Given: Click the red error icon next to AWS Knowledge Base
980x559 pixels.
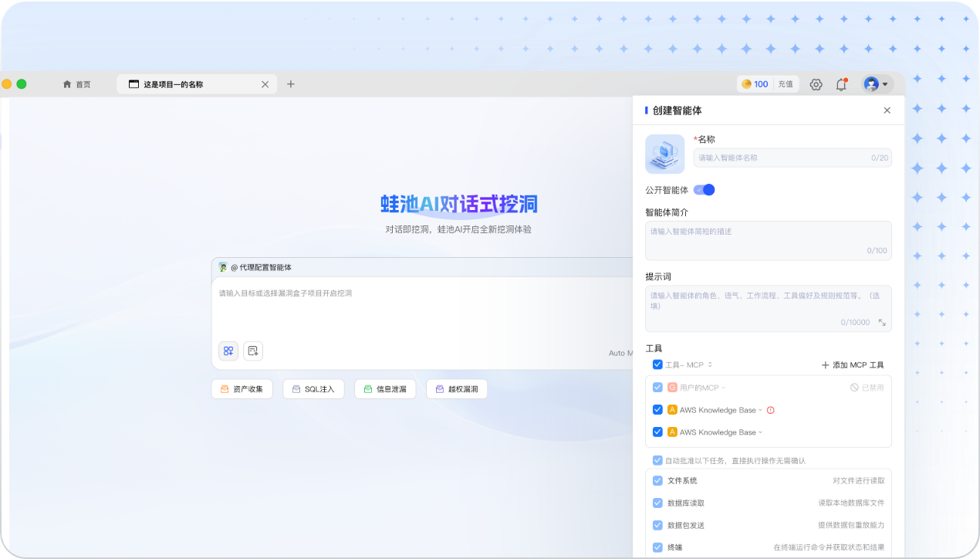Looking at the screenshot, I should 771,409.
